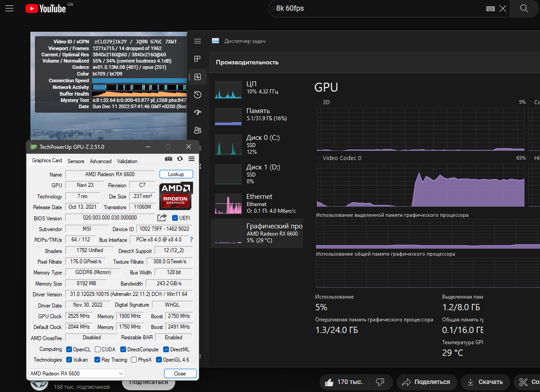The height and width of the screenshot is (392, 540).
Task: Like the video with the thumbs-up button
Action: [344, 382]
